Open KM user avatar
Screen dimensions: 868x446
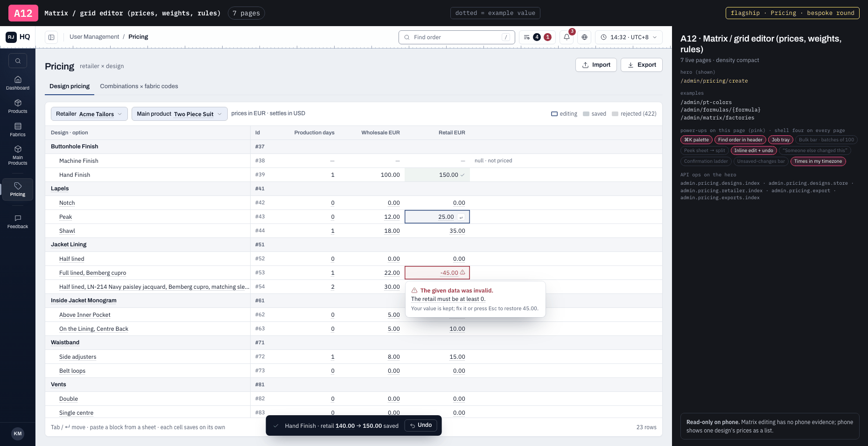18,433
